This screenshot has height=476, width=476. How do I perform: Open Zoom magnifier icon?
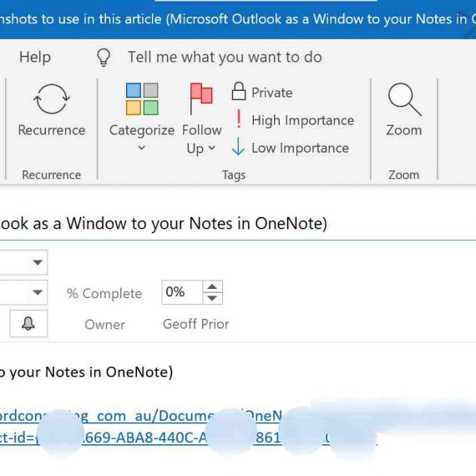point(404,99)
